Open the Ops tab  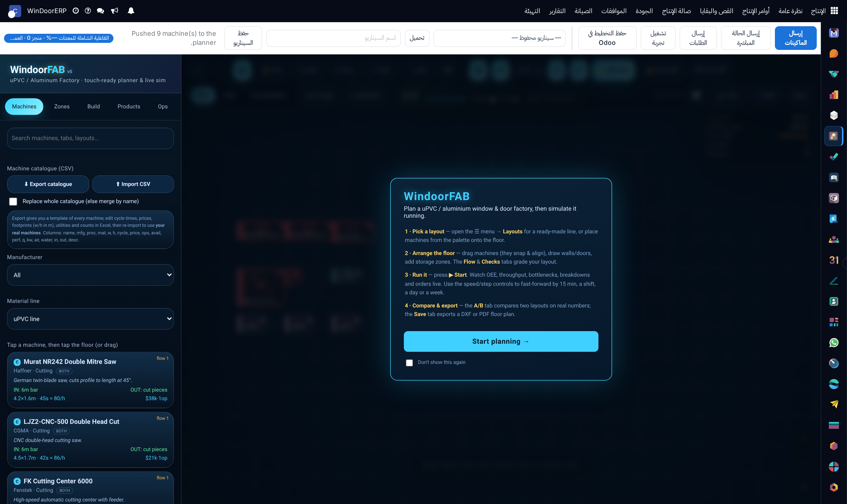(x=163, y=107)
